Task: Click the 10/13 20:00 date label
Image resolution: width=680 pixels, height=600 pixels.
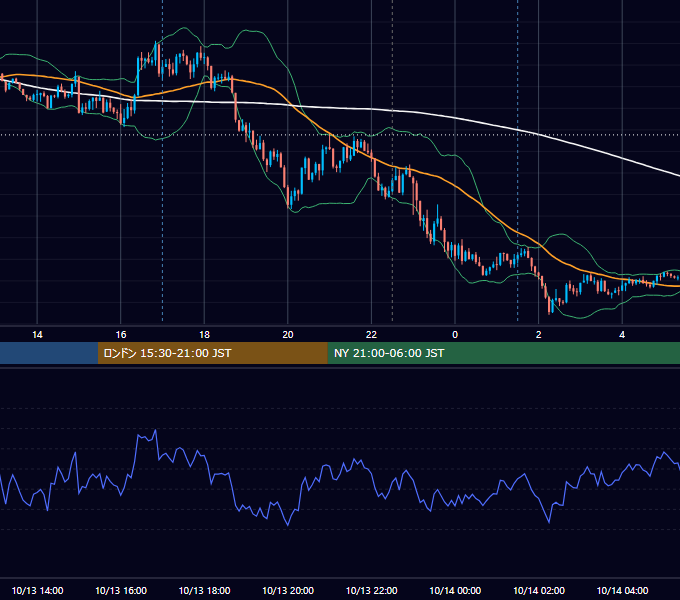Action: (x=288, y=590)
